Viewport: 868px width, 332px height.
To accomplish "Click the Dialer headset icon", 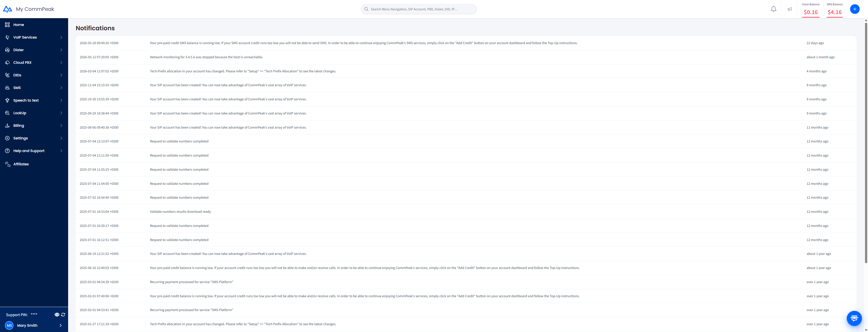I will point(7,50).
